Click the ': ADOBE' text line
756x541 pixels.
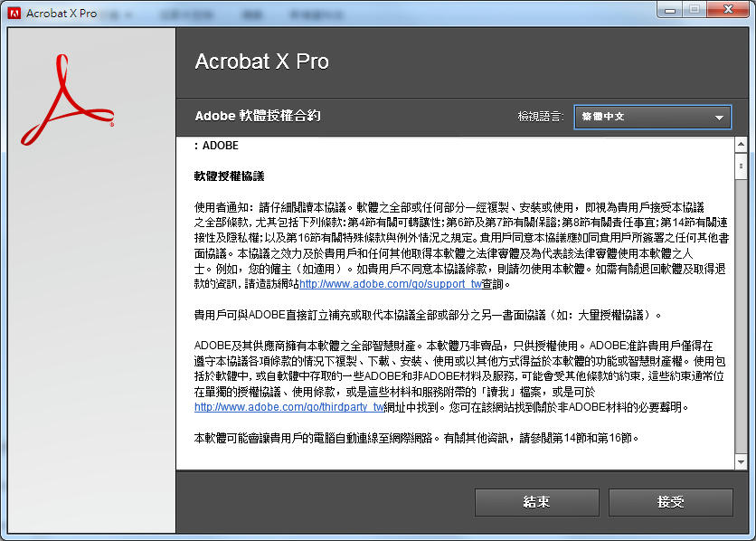point(216,146)
